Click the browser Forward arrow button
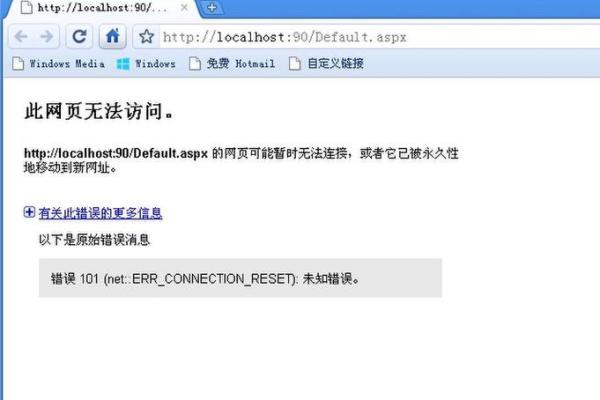This screenshot has height=400, width=600. pos(47,36)
